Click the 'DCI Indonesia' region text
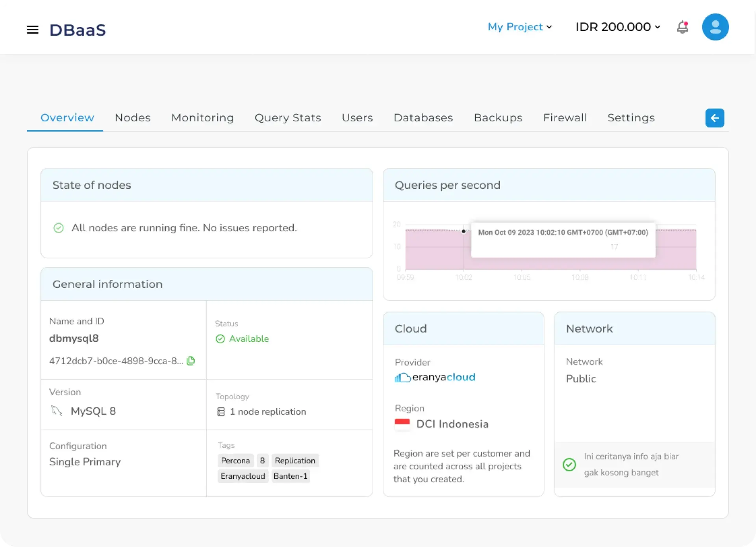 tap(452, 424)
